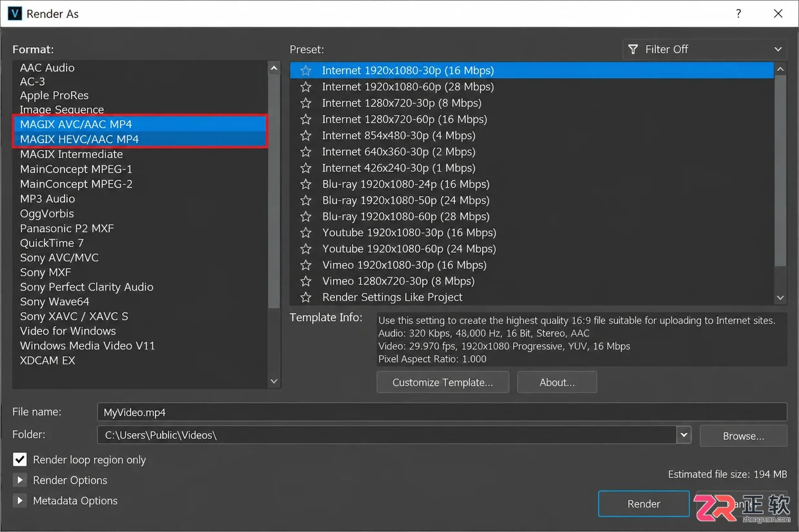Screen dimensions: 799x532
Task: Click Format list scroll-down arrow
Action: click(x=274, y=381)
